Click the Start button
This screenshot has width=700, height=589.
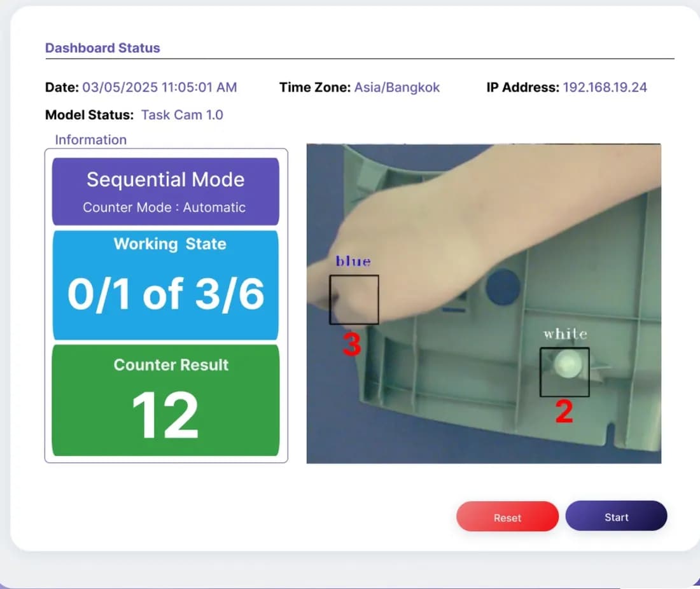[x=616, y=516]
